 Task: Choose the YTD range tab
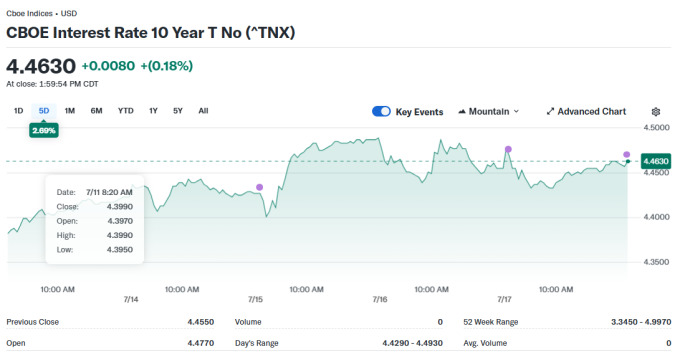pos(126,111)
